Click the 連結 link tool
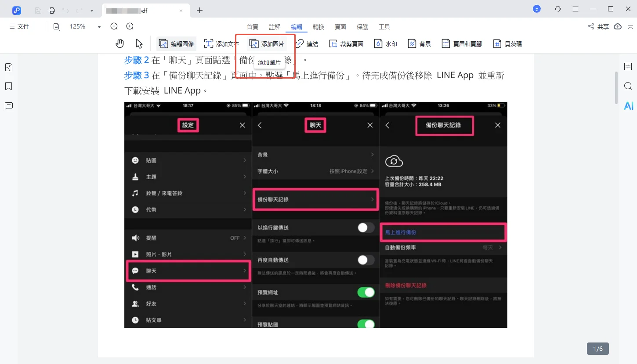The width and height of the screenshot is (637, 364). point(307,44)
